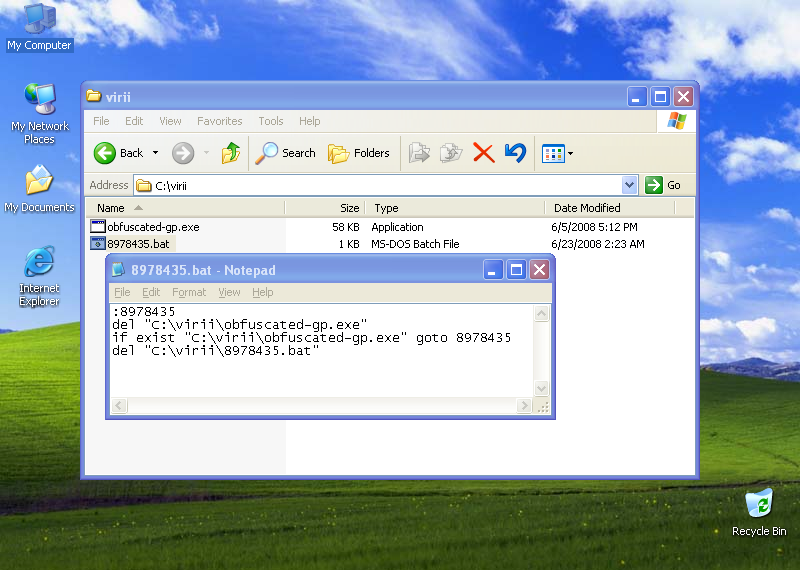The width and height of the screenshot is (800, 570).
Task: Click the Search toolbar button
Action: pyautogui.click(x=285, y=153)
